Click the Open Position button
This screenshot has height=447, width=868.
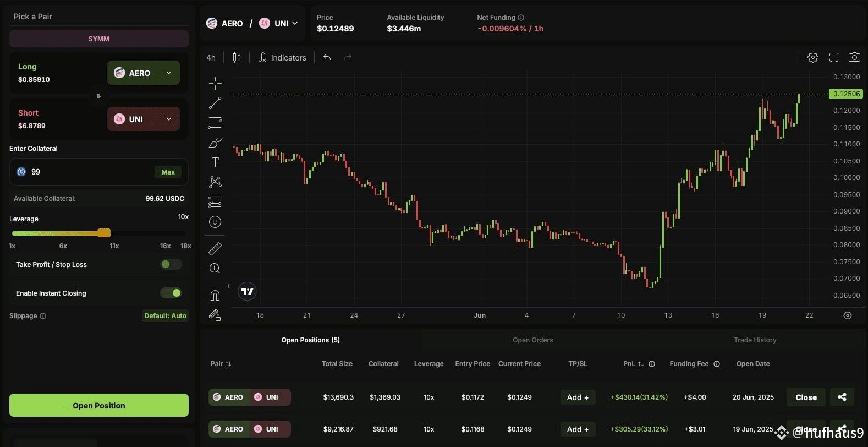[x=99, y=405]
